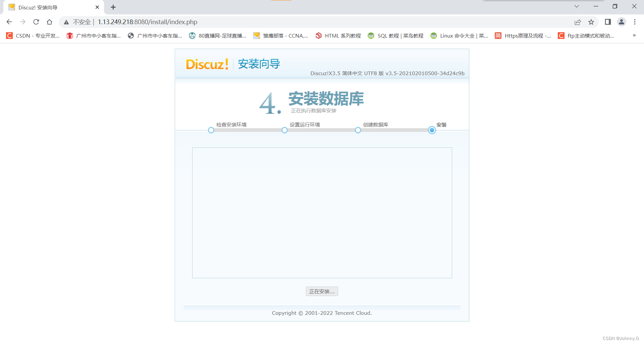Open the browser home page
The height and width of the screenshot is (344, 644).
49,22
